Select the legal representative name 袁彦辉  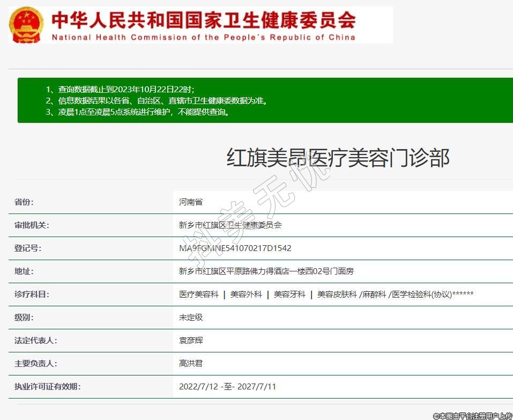pyautogui.click(x=191, y=341)
